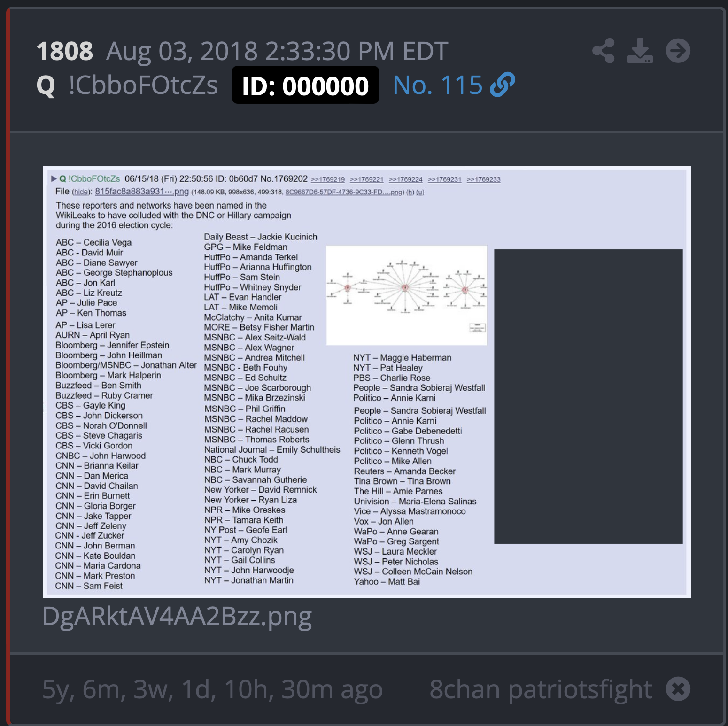Click the network diagram inside image

[x=407, y=295]
